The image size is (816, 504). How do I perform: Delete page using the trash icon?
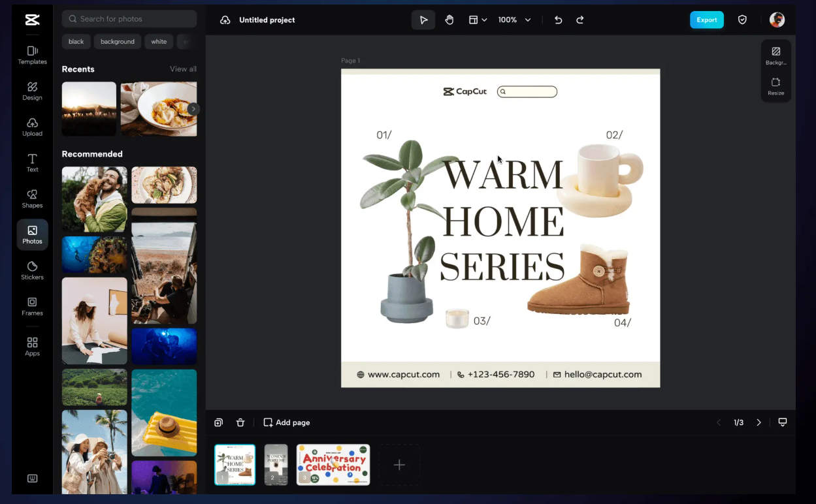point(240,422)
